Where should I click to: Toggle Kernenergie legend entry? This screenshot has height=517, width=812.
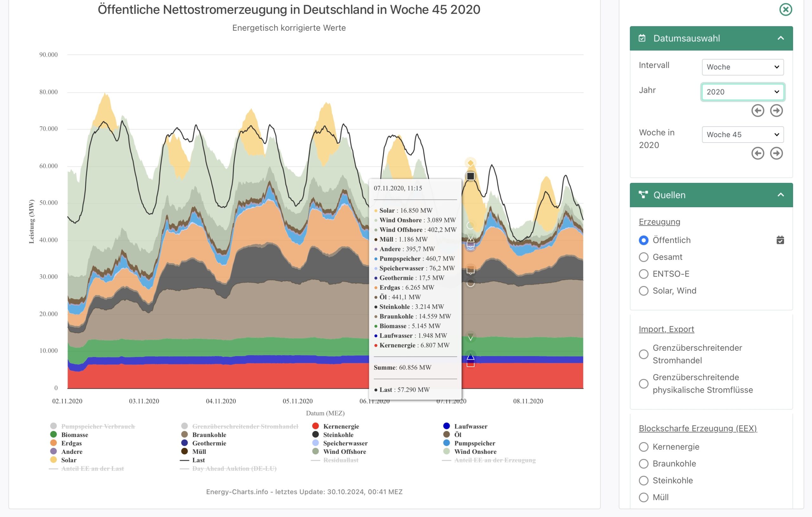coord(341,426)
